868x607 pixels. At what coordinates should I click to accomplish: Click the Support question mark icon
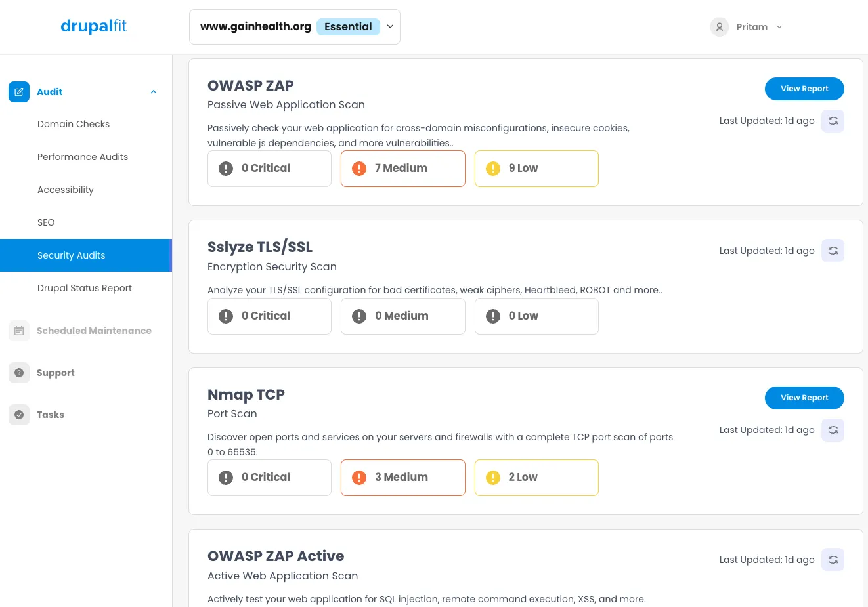click(19, 373)
